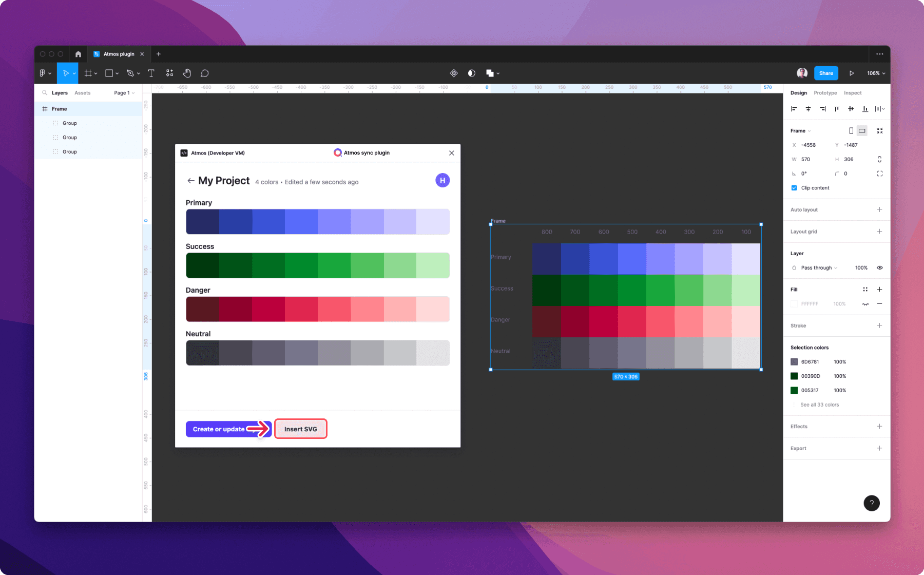Toggle the layer visibility eye icon
The height and width of the screenshot is (575, 924).
(x=880, y=267)
